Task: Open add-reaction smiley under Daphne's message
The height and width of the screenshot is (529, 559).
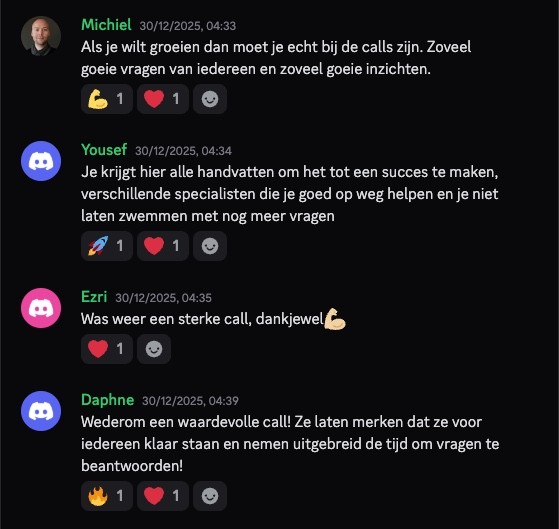Action: coord(210,496)
